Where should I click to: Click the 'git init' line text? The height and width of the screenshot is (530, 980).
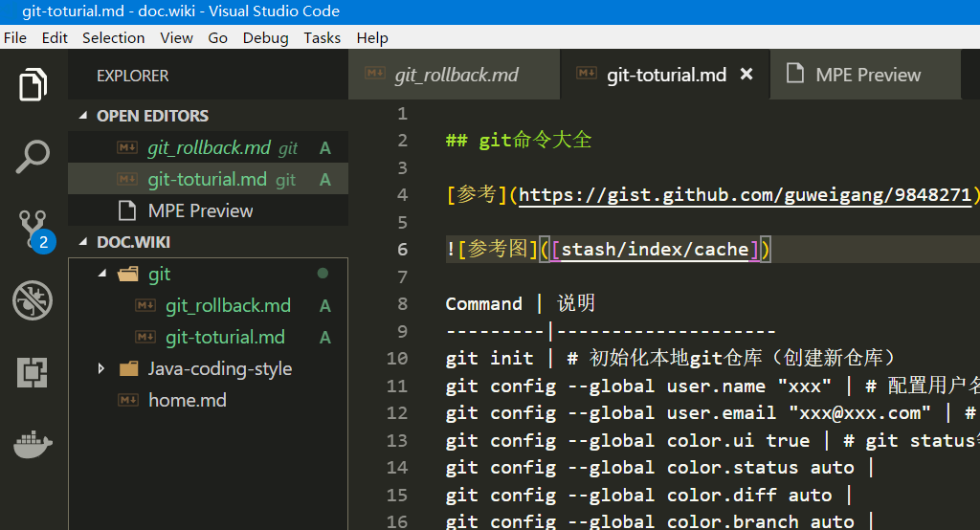pos(489,358)
